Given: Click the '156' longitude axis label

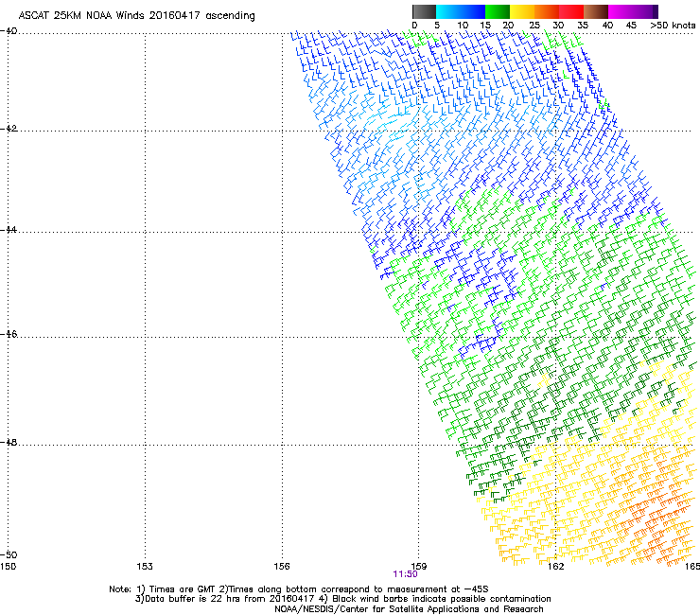Looking at the screenshot, I should pyautogui.click(x=282, y=567).
